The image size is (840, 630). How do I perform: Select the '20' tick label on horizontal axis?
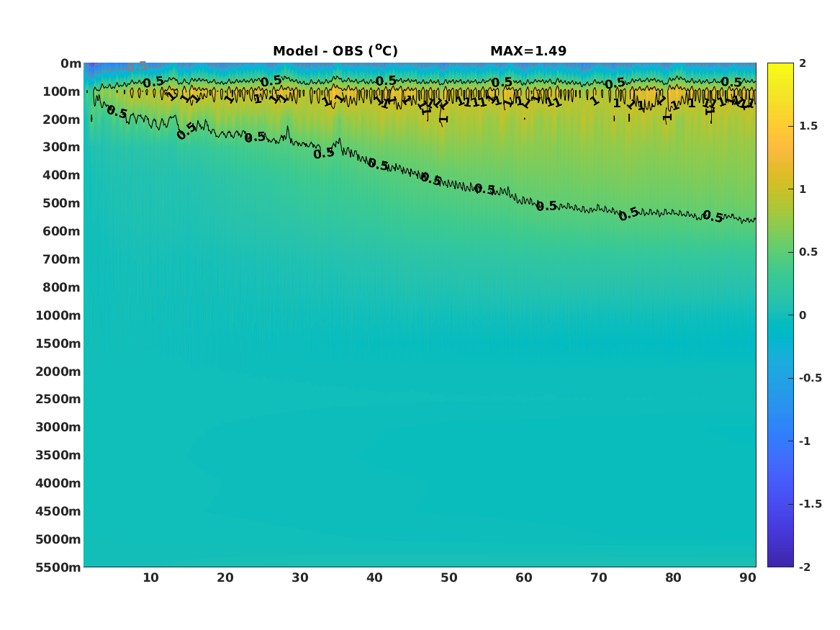click(225, 577)
